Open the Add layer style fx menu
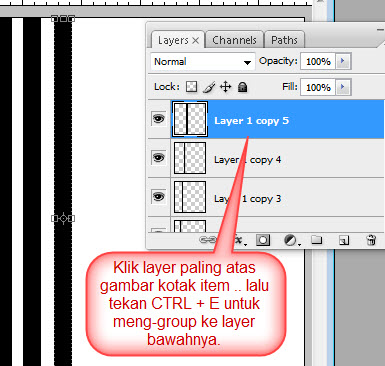This screenshot has height=366, width=385. click(x=239, y=240)
